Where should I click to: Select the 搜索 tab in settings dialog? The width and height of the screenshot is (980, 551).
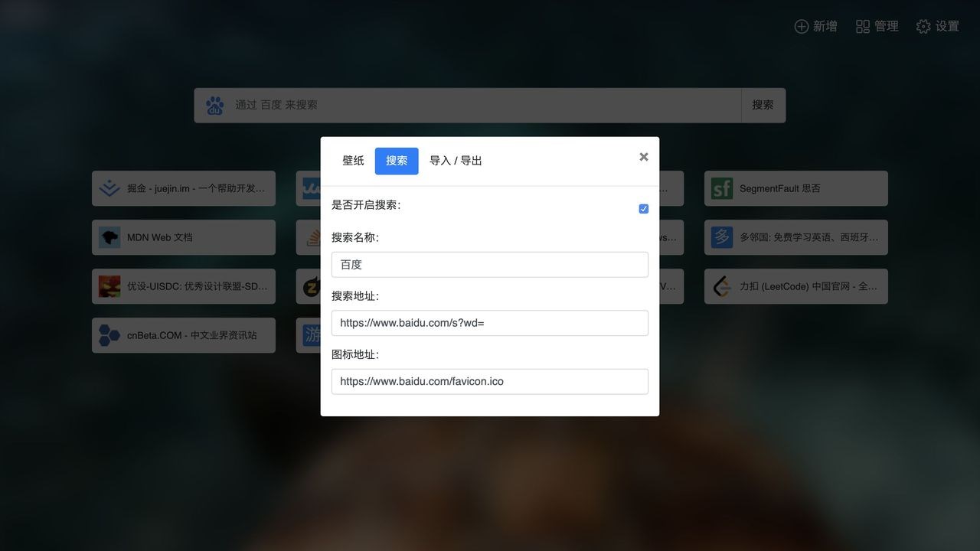click(397, 161)
